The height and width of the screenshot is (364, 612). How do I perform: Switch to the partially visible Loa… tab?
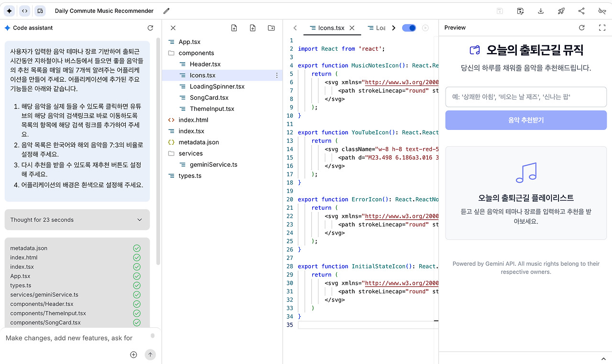click(376, 28)
